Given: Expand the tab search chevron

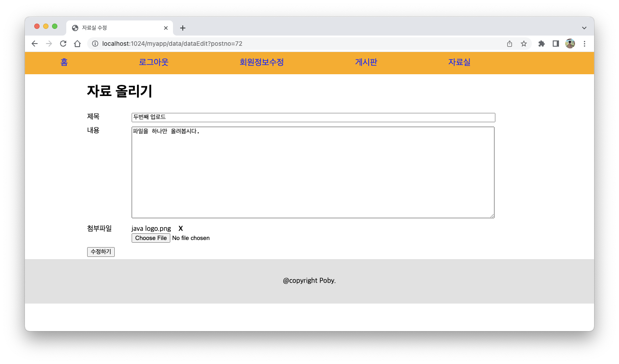Looking at the screenshot, I should click(584, 28).
